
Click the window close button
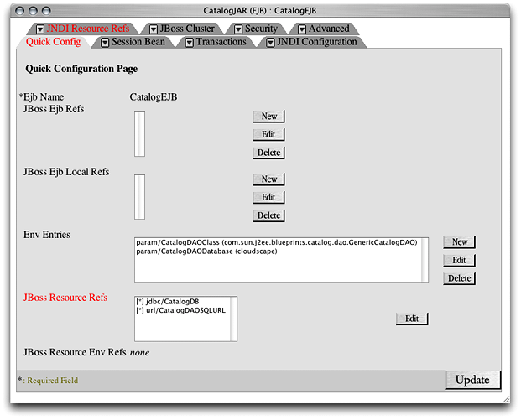[20, 11]
